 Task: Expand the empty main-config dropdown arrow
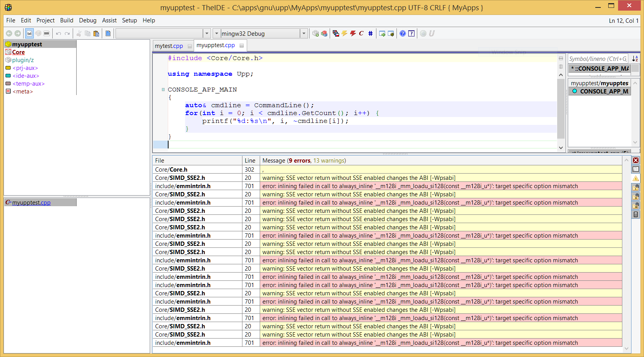click(x=207, y=33)
